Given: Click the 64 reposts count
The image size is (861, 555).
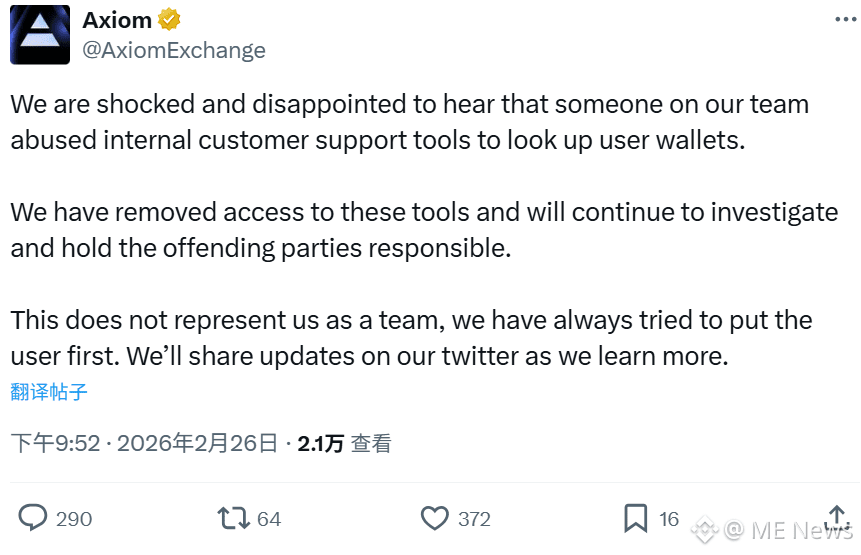Looking at the screenshot, I should pyautogui.click(x=269, y=518).
